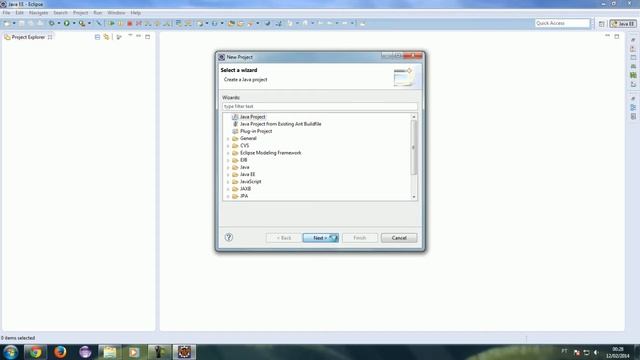Select Plug-in Project wizard entry
640x360 pixels.
[256, 131]
